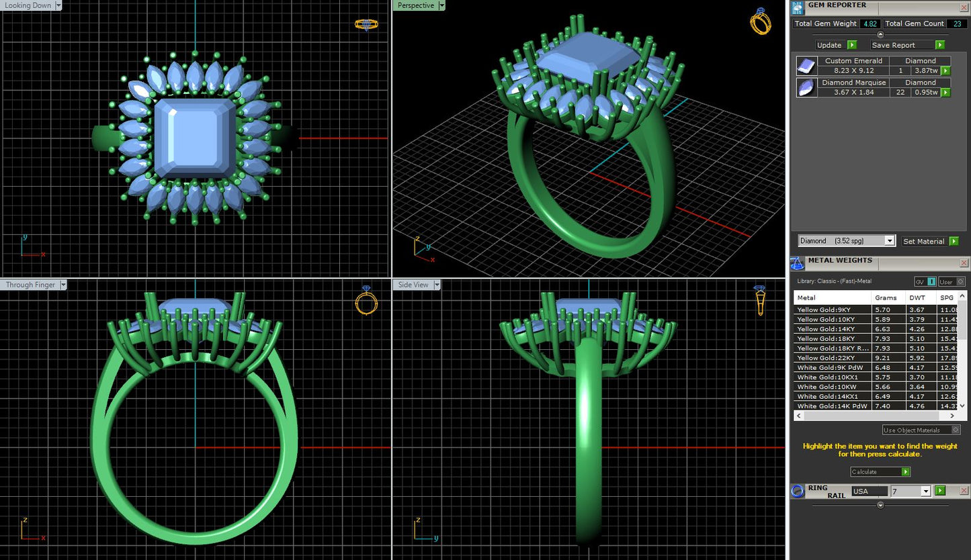The width and height of the screenshot is (971, 560).
Task: Click the green arrow beside Save Report
Action: [x=939, y=45]
